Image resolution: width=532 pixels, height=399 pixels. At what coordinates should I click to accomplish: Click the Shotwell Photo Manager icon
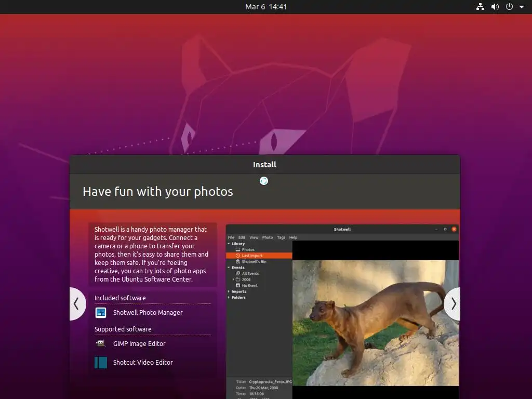tap(101, 312)
